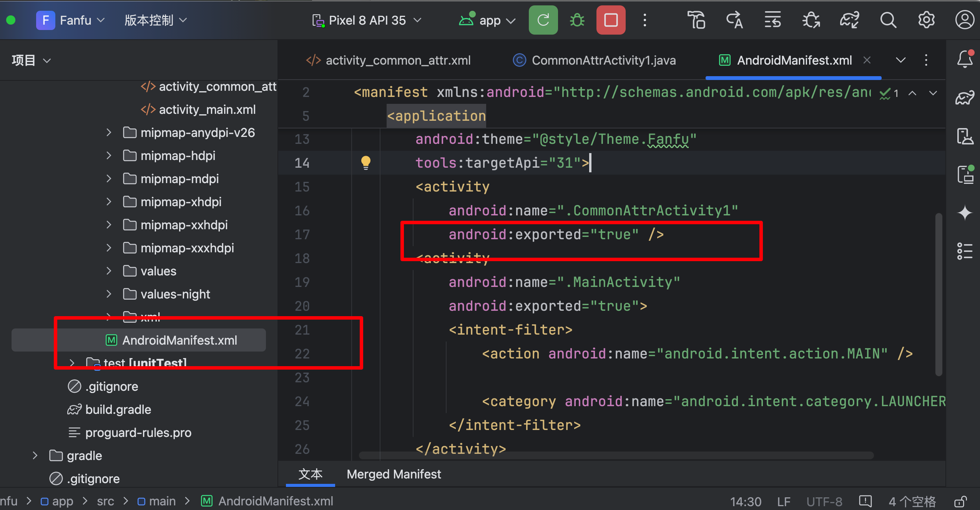
Task: Click the yellow light bulb intention icon
Action: pyautogui.click(x=366, y=162)
